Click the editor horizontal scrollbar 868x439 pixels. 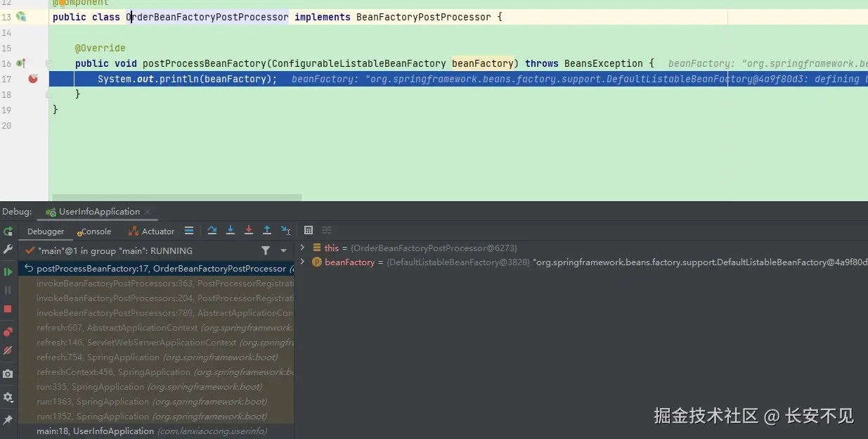(177, 198)
